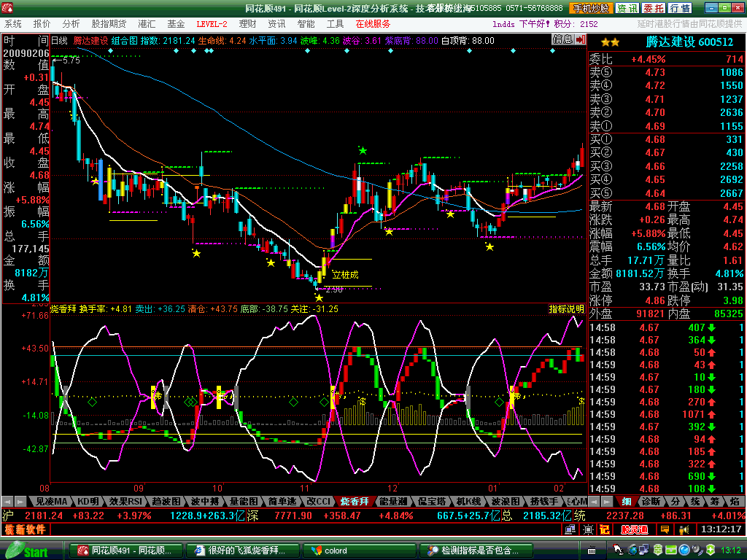Click 核新软件 link in status bar

pyautogui.click(x=26, y=529)
